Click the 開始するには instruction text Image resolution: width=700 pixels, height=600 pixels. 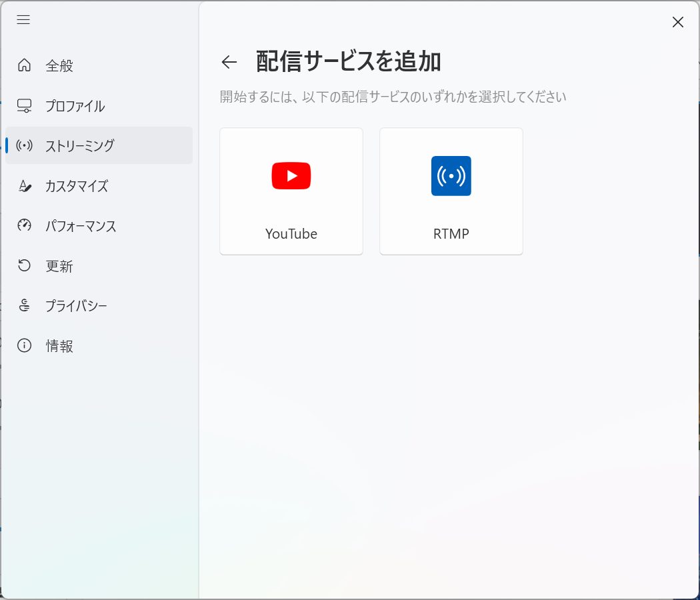[x=393, y=97]
